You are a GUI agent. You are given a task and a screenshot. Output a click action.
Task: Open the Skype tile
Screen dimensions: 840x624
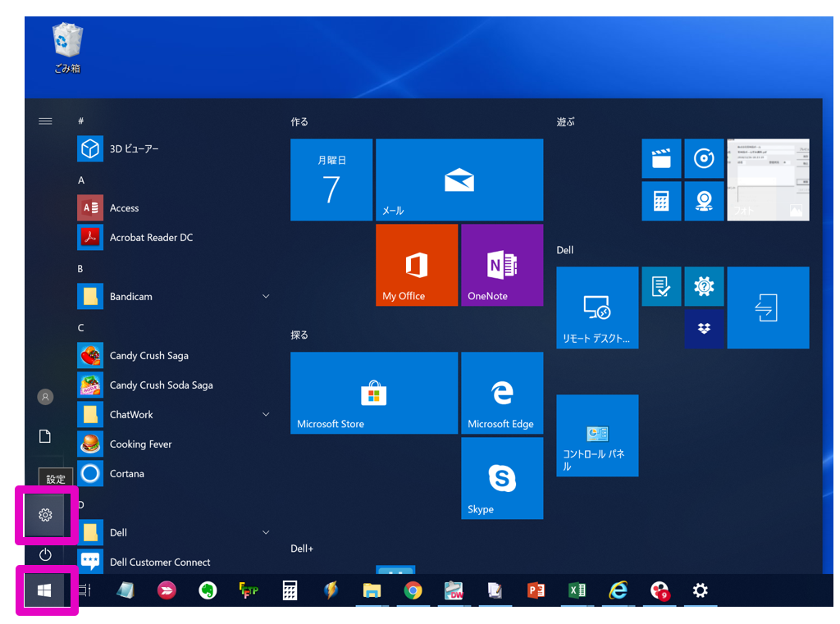pos(502,478)
